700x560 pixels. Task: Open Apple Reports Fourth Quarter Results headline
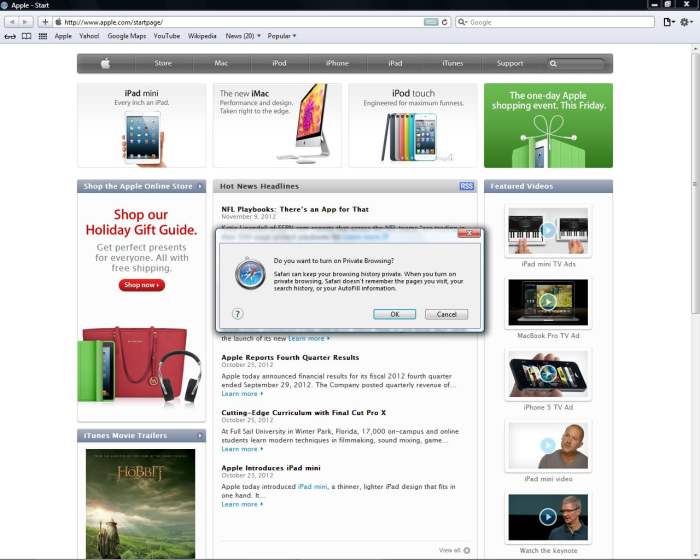pyautogui.click(x=290, y=357)
